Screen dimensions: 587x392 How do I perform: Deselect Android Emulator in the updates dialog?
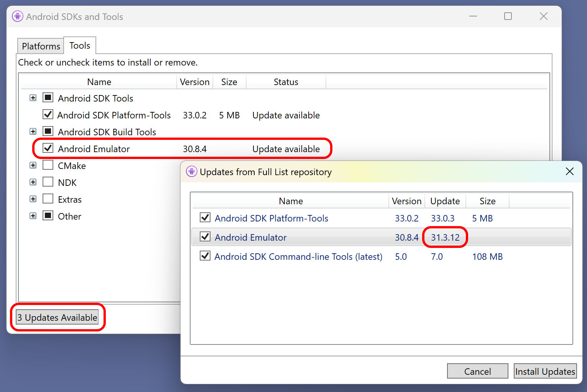click(205, 237)
